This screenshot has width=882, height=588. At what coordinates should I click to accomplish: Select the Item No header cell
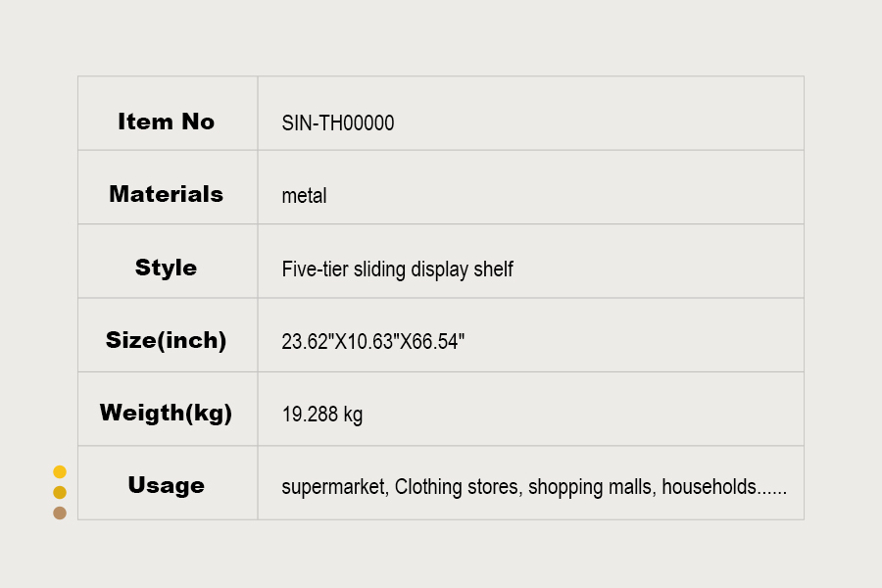pos(166,122)
